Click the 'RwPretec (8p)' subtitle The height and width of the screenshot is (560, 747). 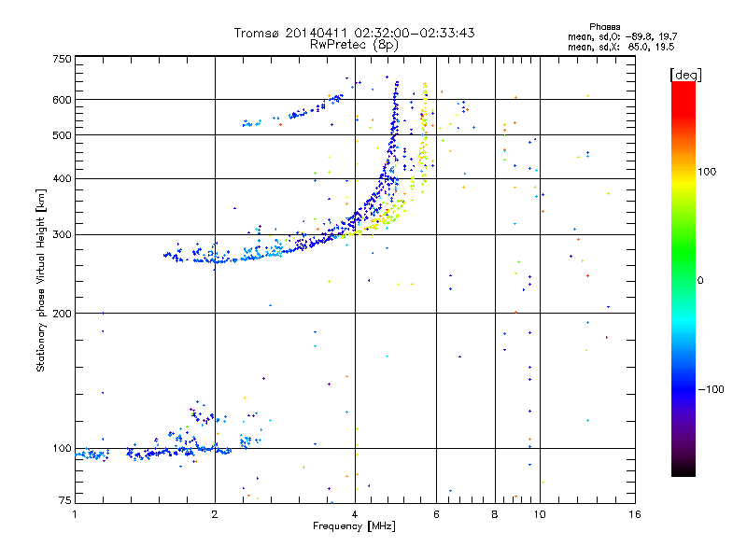click(x=354, y=45)
